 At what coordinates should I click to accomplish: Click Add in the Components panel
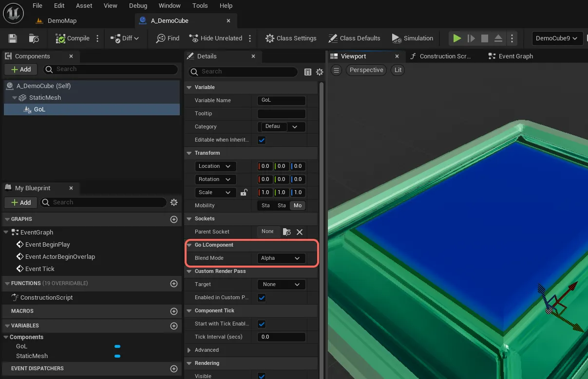[x=20, y=69]
